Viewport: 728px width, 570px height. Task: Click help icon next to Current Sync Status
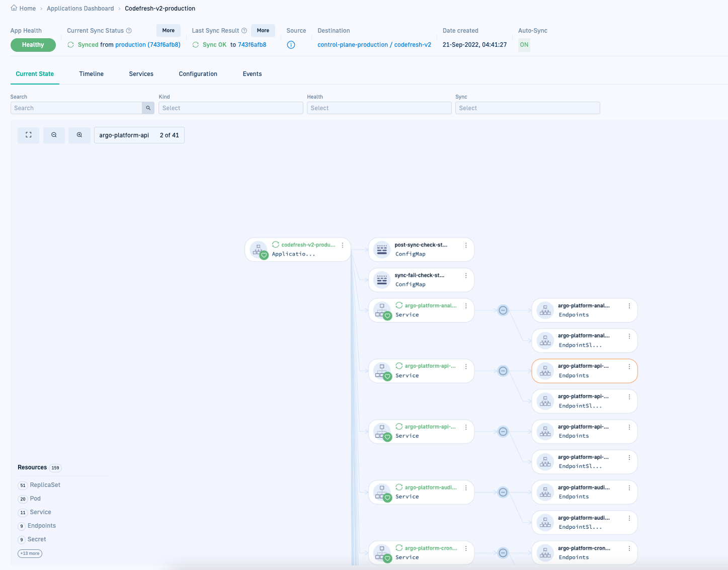129,31
